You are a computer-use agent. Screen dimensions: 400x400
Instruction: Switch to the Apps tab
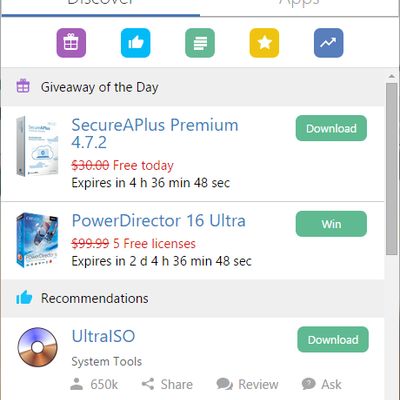(x=299, y=3)
